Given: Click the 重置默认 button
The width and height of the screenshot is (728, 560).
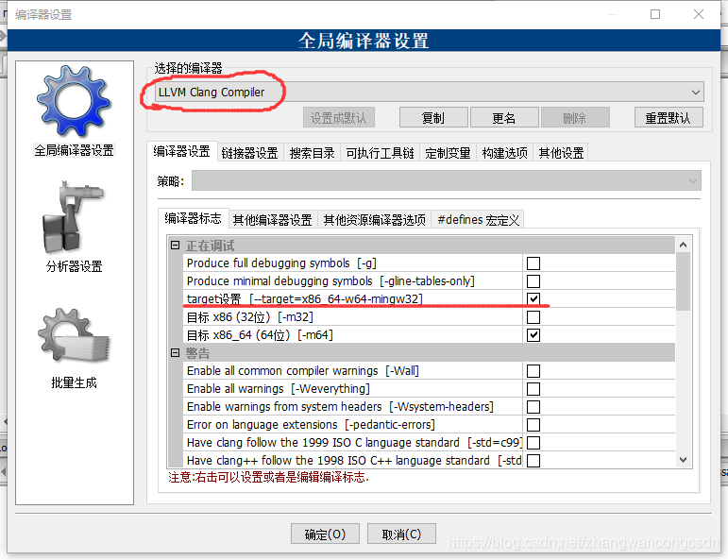Looking at the screenshot, I should point(669,118).
